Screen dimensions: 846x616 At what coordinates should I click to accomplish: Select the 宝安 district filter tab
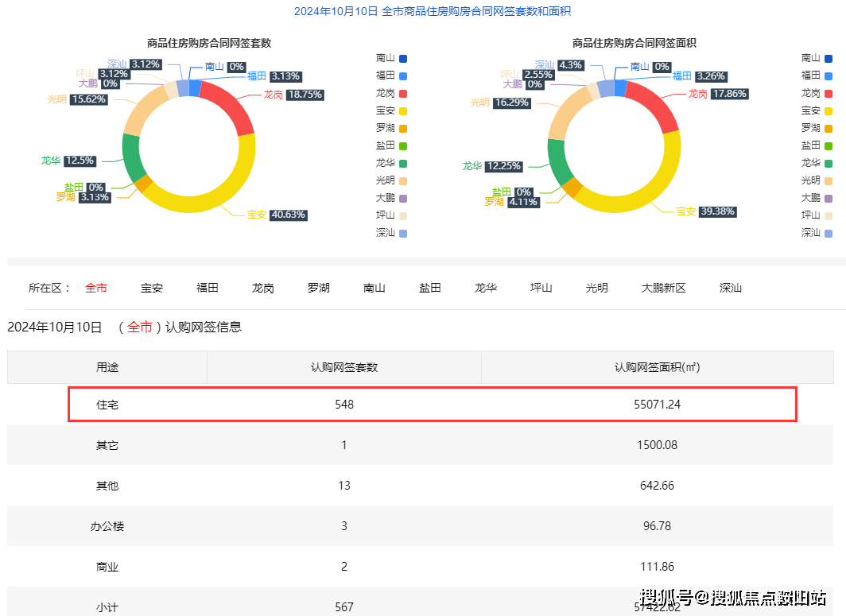pos(151,288)
